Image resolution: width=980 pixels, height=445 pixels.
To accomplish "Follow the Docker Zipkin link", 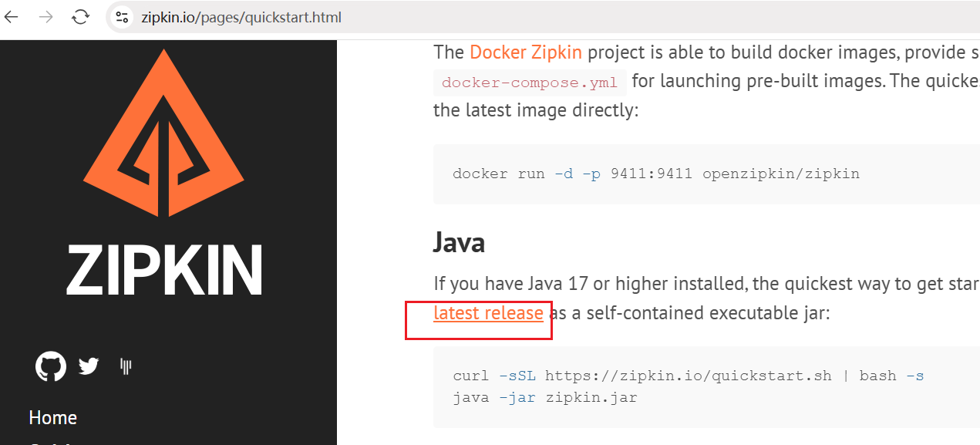I will 526,52.
